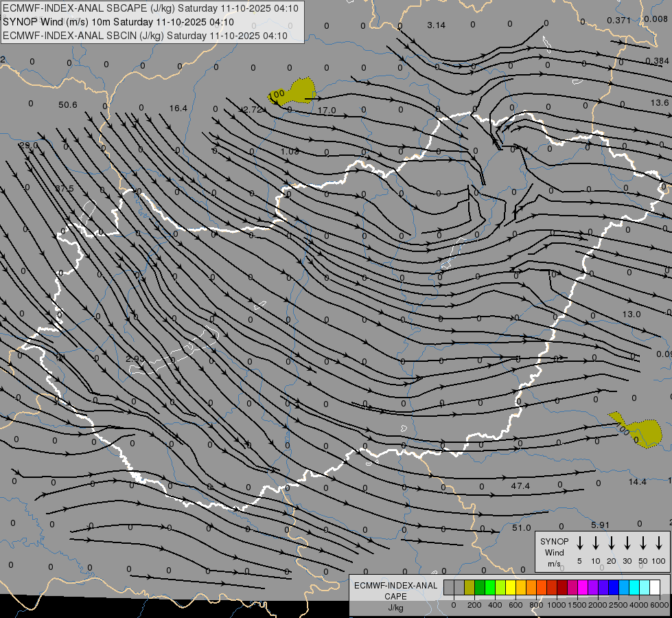Click the 100 m/s wind arrow in legend
Screen dimensions: 672x618
[x=659, y=542]
